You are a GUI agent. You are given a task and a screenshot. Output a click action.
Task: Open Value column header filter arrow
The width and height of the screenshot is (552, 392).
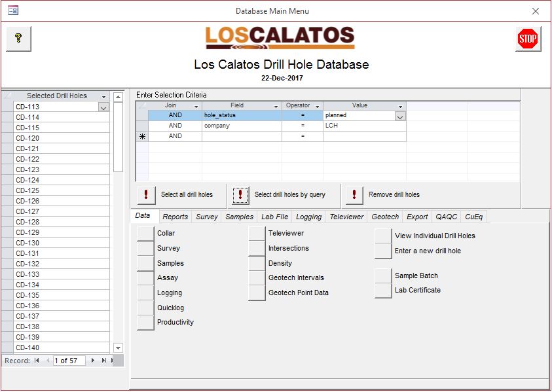[400, 106]
